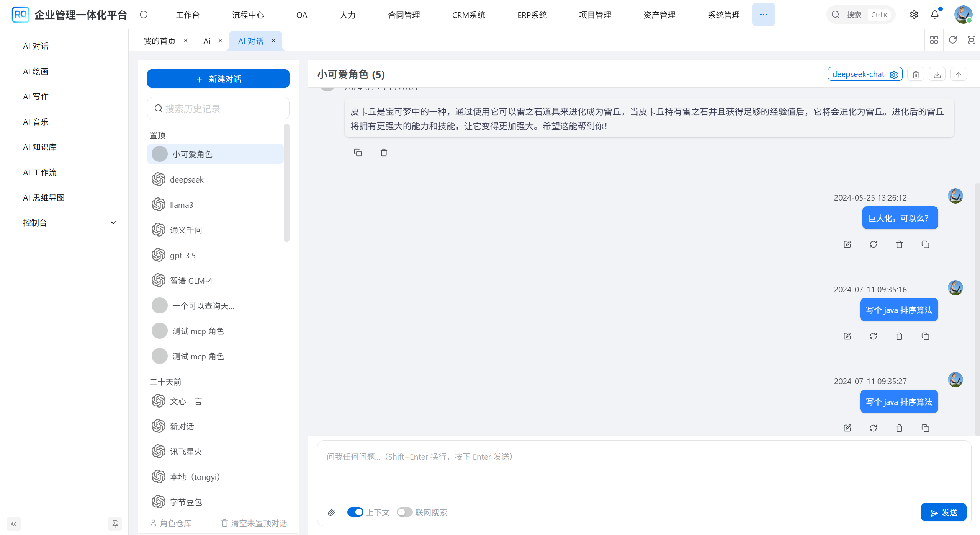This screenshot has height=535, width=980.
Task: Click the scroll-to-top arrow icon
Action: pos(959,75)
